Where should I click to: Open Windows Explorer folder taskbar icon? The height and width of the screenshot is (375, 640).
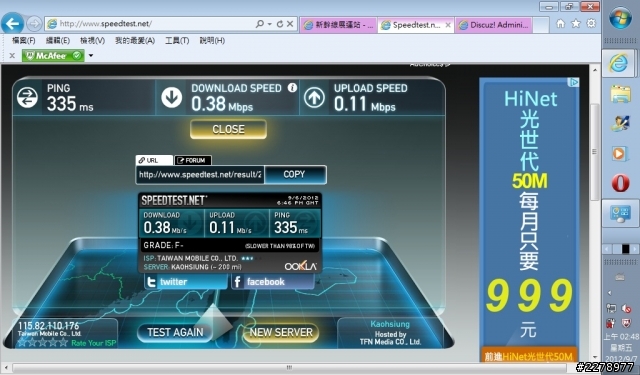(621, 94)
